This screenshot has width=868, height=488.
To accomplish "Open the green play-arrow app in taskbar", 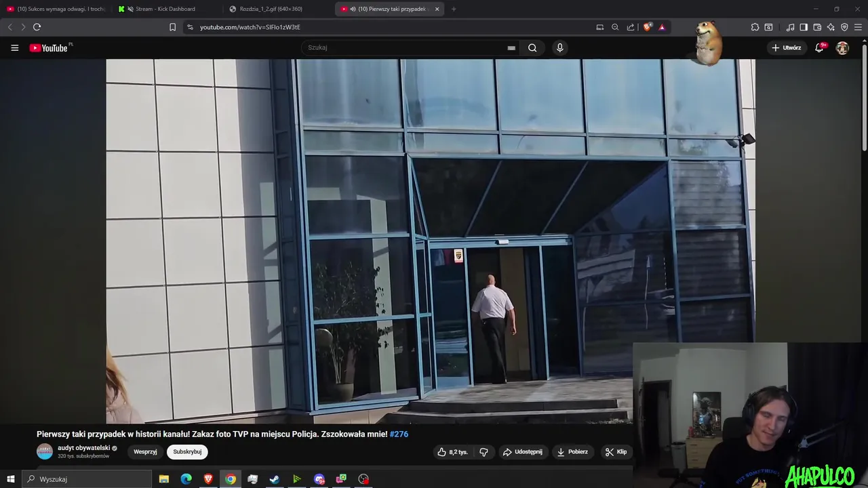I will point(297,479).
